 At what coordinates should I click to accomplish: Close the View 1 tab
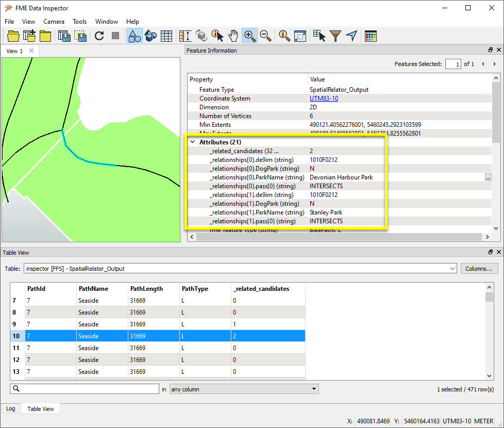pyautogui.click(x=31, y=51)
